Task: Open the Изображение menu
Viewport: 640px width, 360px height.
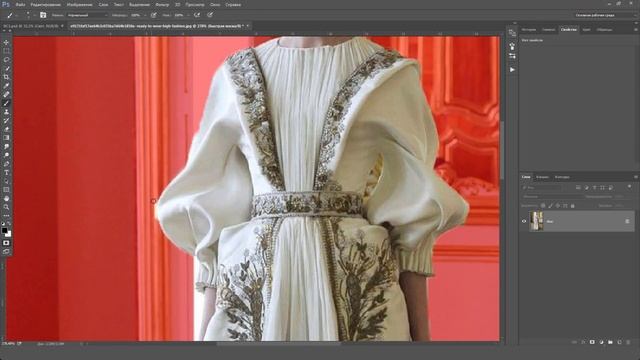Action: click(80, 4)
